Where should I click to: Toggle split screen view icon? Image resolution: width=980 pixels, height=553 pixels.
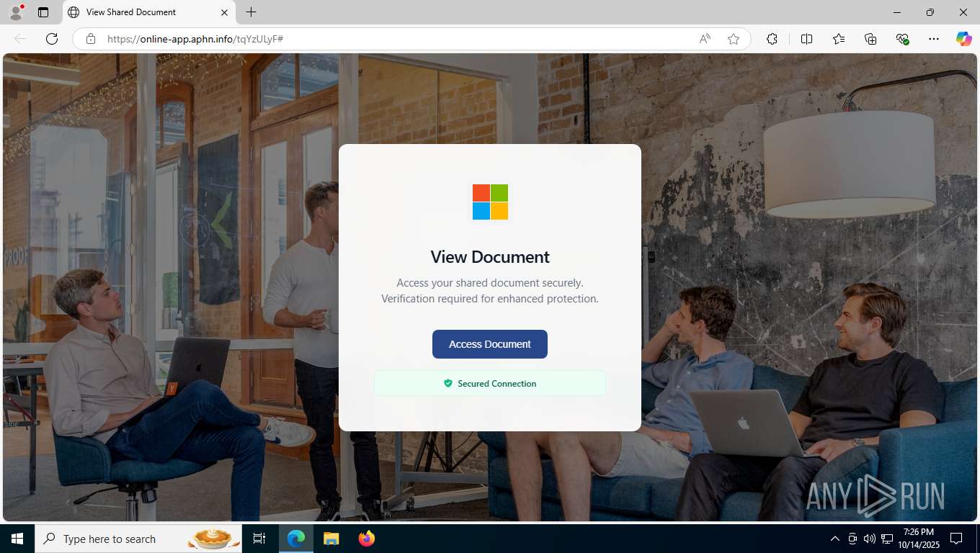tap(806, 39)
